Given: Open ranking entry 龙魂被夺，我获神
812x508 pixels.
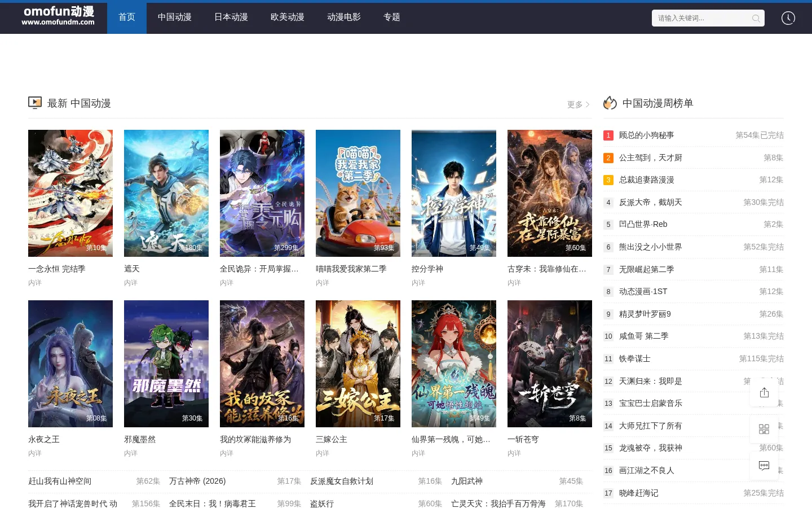Looking at the screenshot, I should point(651,448).
